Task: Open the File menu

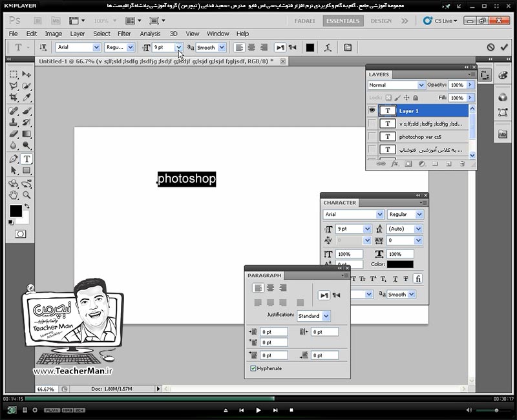Action: click(x=13, y=34)
